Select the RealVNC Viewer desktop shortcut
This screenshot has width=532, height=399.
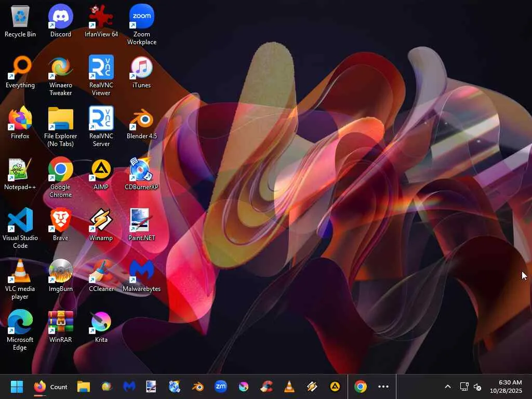click(101, 76)
